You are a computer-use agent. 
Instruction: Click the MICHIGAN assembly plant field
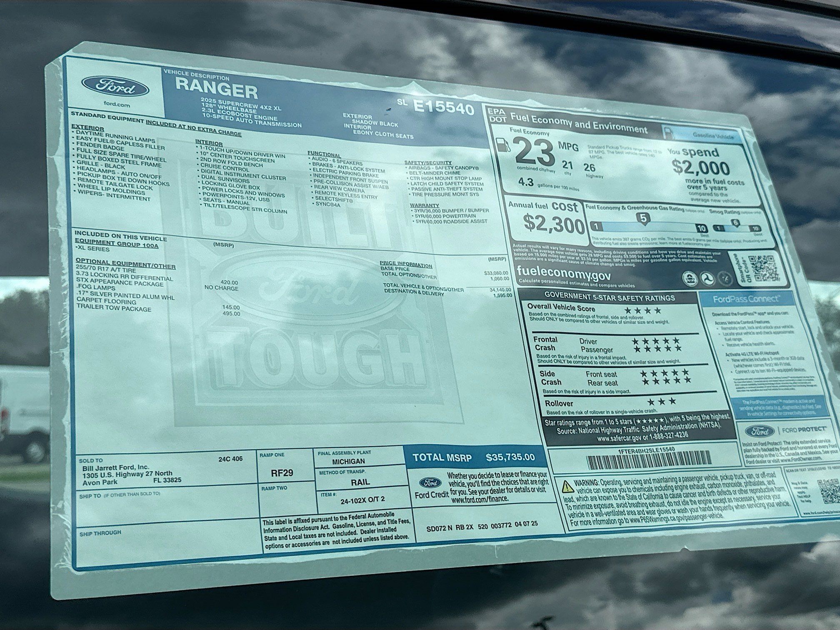point(348,461)
